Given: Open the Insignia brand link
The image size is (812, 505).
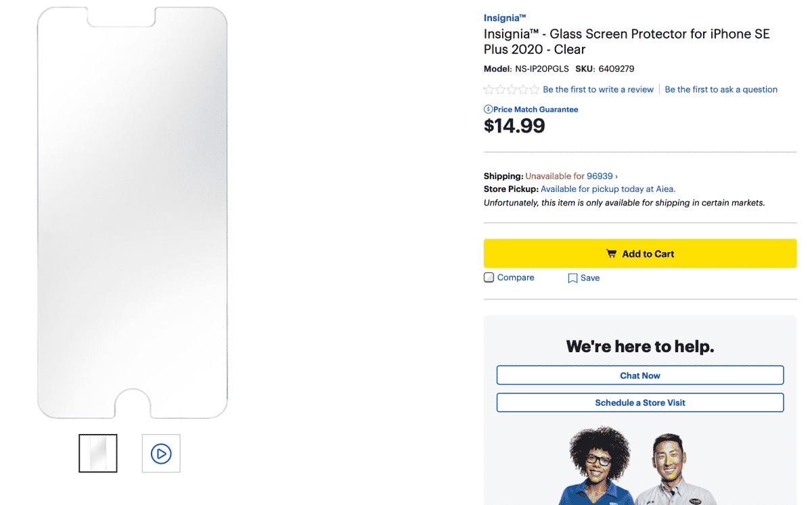Looking at the screenshot, I should 504,18.
